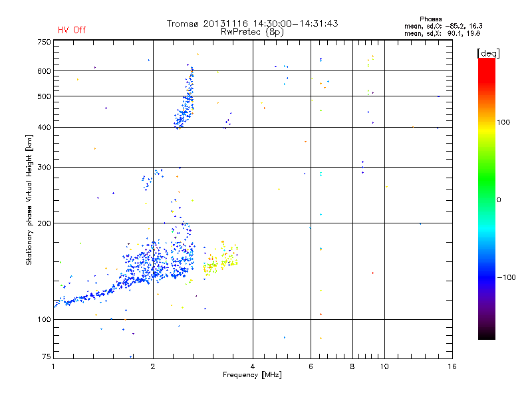
Task: Click the x-axis tick label 4
Action: [x=253, y=366]
